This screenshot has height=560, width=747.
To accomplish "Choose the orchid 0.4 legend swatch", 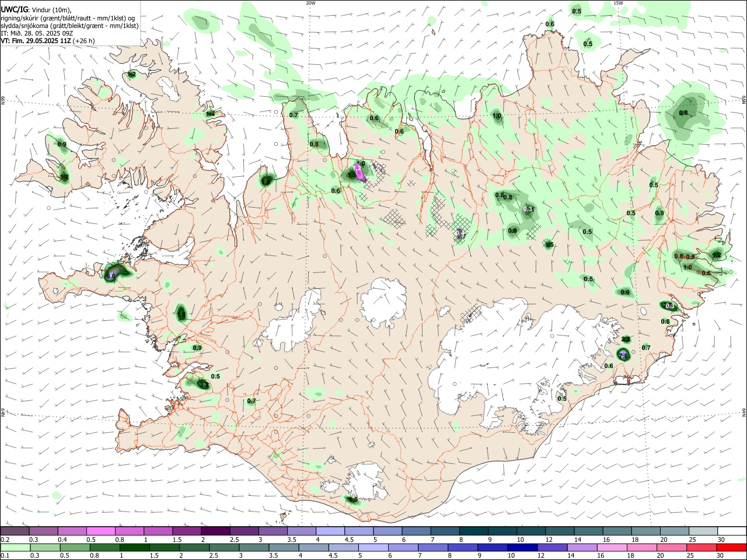I will [x=72, y=531].
